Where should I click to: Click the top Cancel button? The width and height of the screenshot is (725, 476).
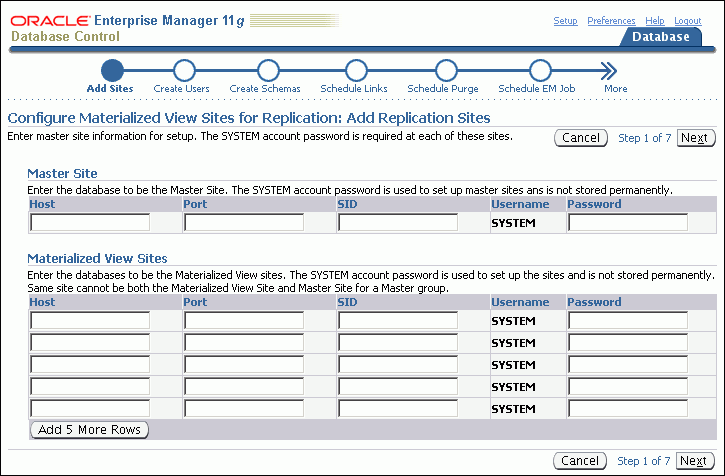coord(581,138)
